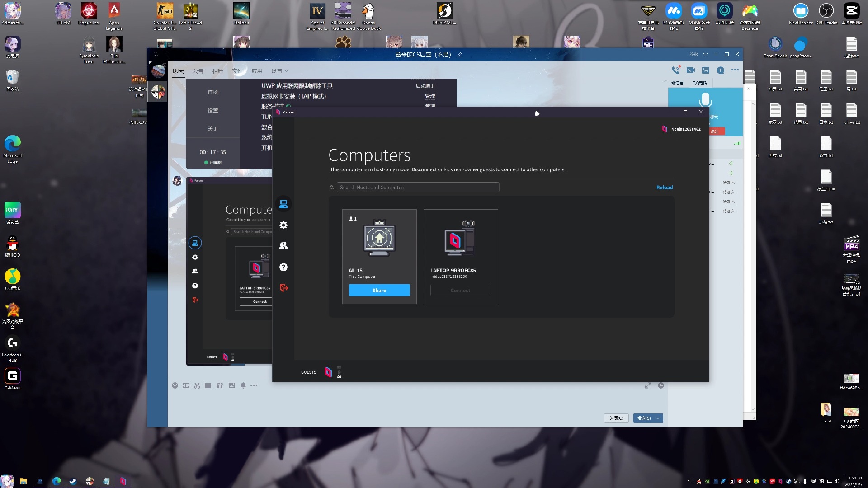Click the Search Hosts and Computers field
868x488 pixels.
pos(417,188)
